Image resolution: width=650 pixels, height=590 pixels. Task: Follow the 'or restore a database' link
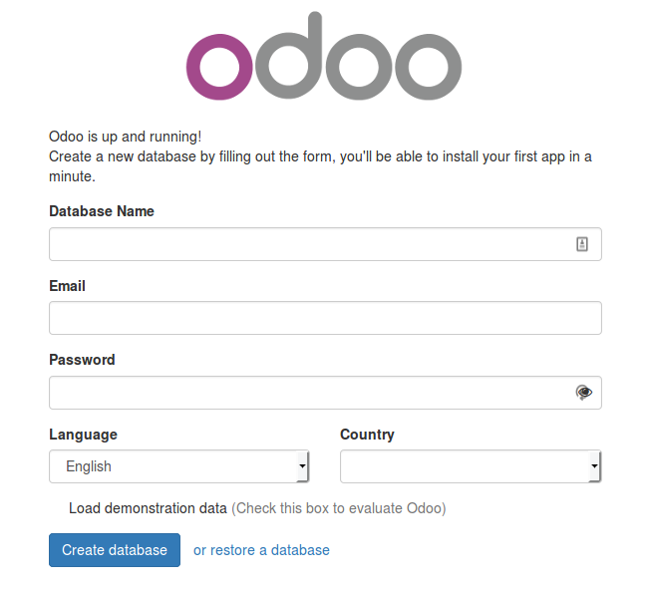click(261, 550)
